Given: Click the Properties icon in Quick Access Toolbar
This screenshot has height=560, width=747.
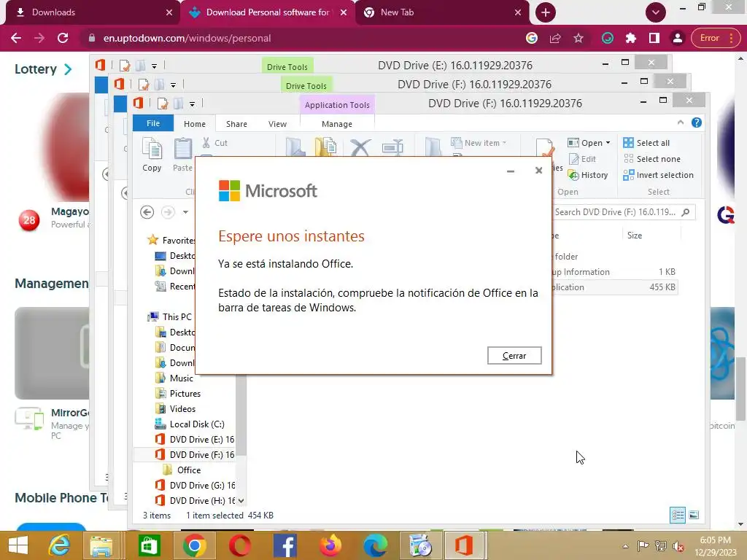Looking at the screenshot, I should pyautogui.click(x=163, y=104).
